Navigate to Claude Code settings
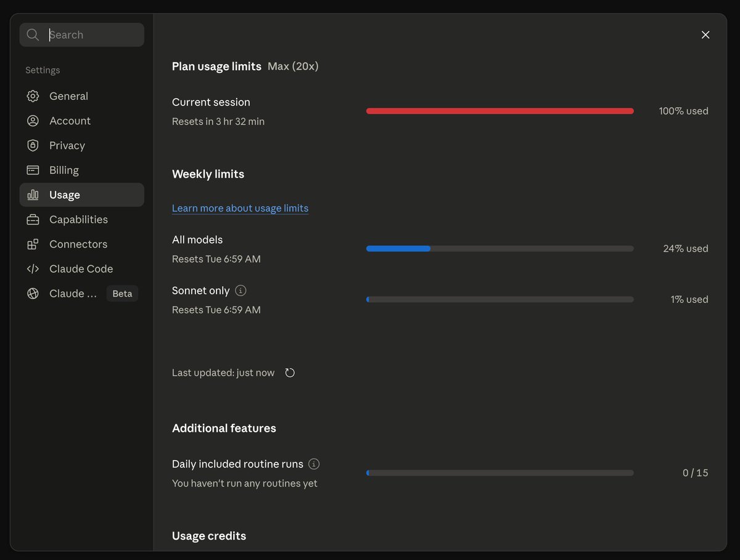 [82, 269]
